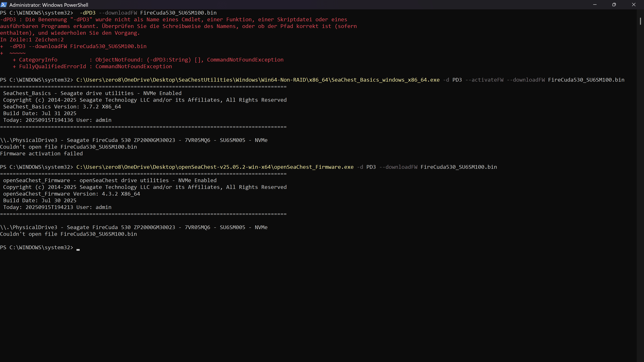644x362 pixels.
Task: Close the Administrator PowerShell window
Action: click(x=633, y=5)
